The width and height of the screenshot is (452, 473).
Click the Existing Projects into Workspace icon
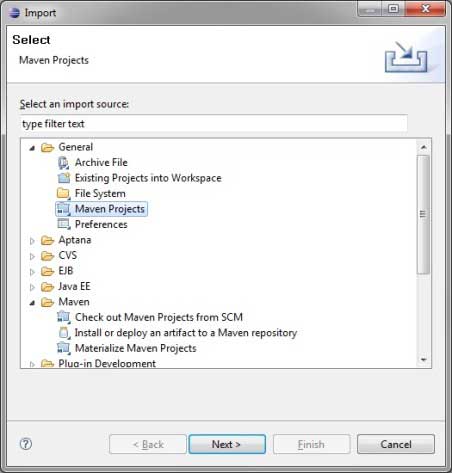(64, 178)
